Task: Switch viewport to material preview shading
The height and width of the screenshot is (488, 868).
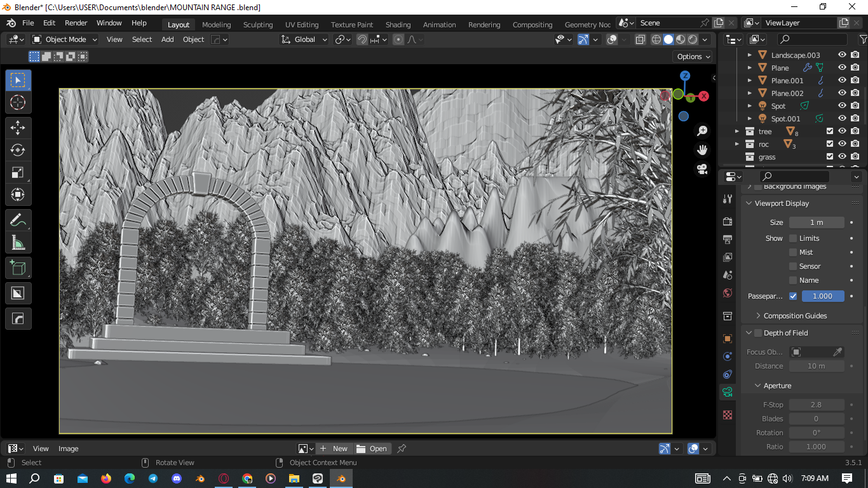Action: (x=681, y=39)
